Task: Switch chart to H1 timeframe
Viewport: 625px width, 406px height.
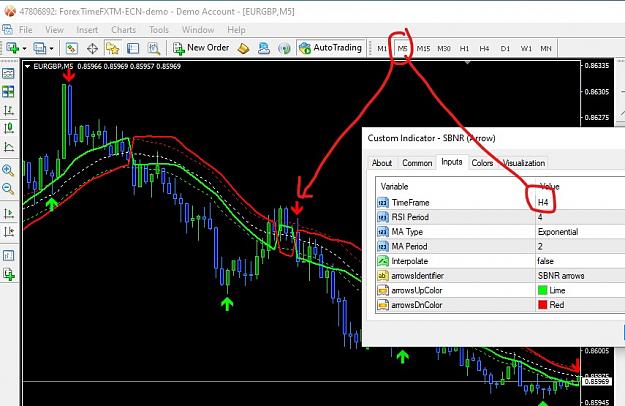Action: coord(464,49)
